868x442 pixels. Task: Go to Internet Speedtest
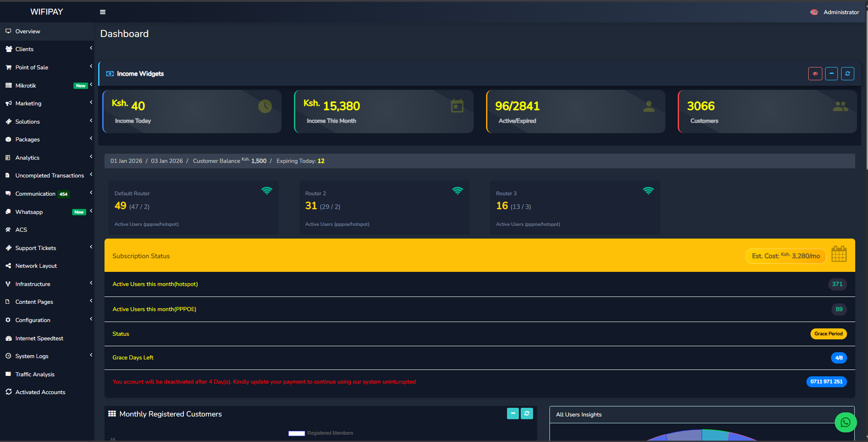[x=39, y=338]
